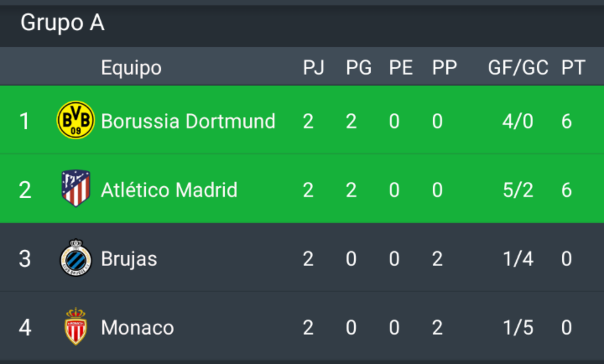Click Dortmund's 4/0 goal record
The image size is (604, 364).
click(x=518, y=121)
